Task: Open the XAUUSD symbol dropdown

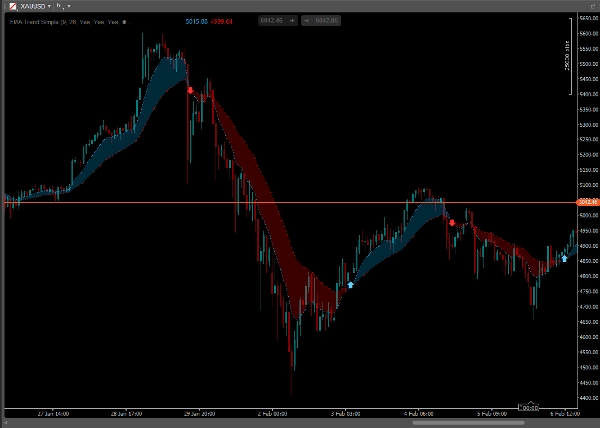Action: tap(49, 6)
